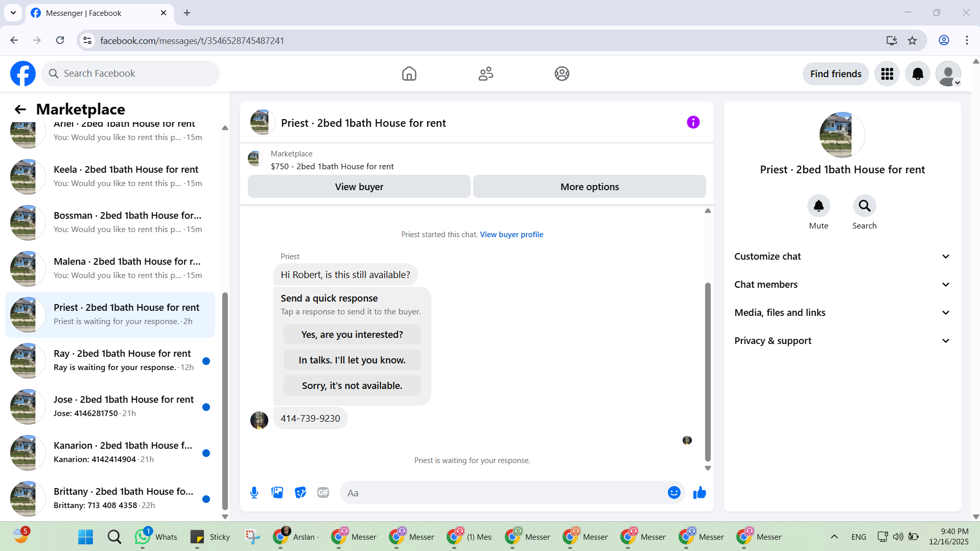
Task: Open conversation information purple icon
Action: coord(693,122)
